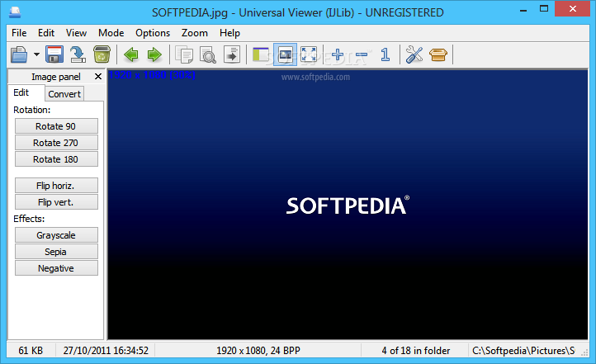This screenshot has height=364, width=596.
Task: Open the File menu
Action: (x=19, y=33)
